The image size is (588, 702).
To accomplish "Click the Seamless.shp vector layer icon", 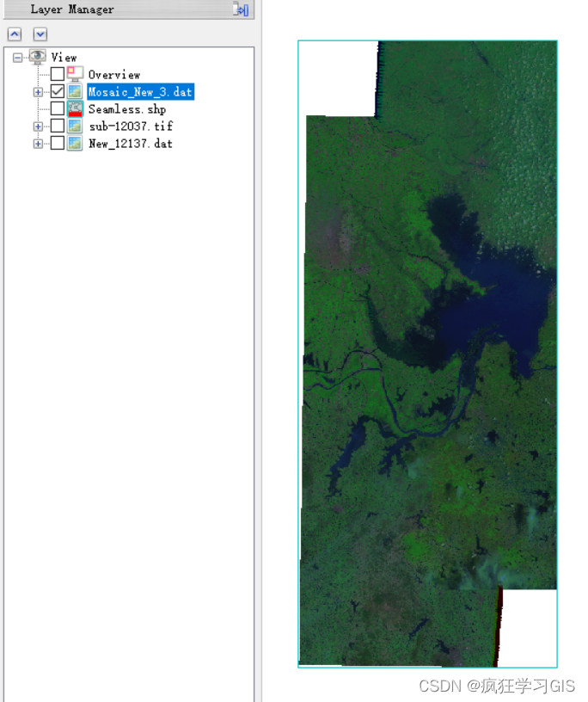I will [x=75, y=108].
